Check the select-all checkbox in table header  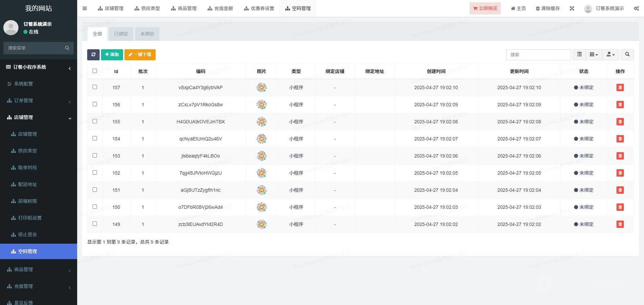95,71
